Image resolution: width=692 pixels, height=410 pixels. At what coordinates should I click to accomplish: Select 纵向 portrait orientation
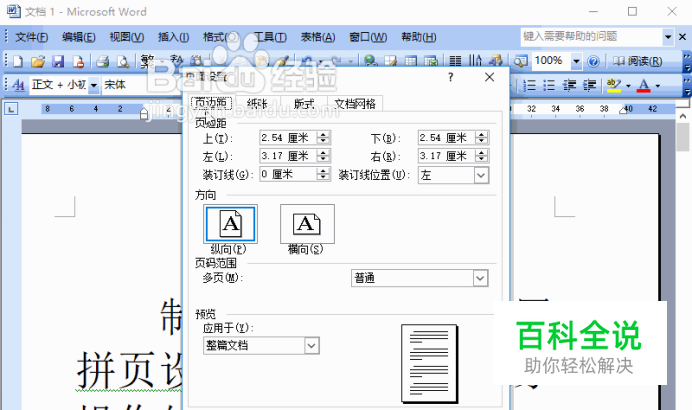coord(230,224)
